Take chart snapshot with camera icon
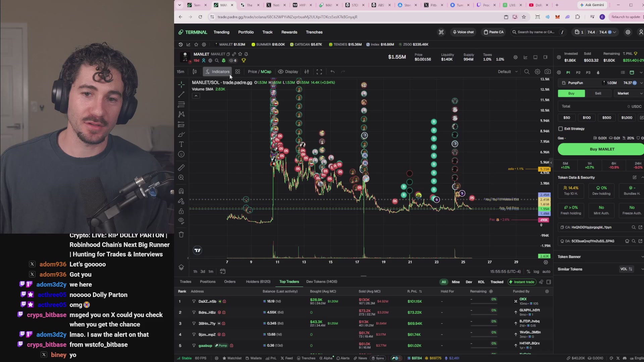The width and height of the screenshot is (644, 362). pos(547,72)
